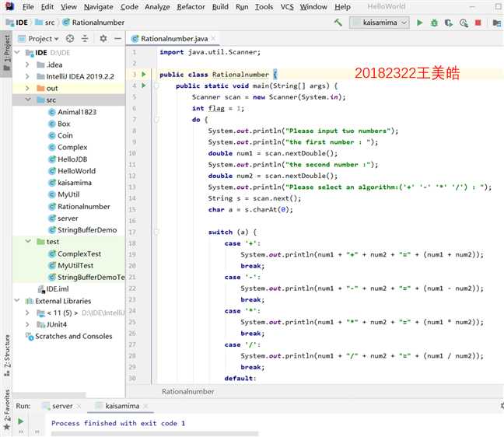This screenshot has height=437, width=504.
Task: Open the VCS menu
Action: click(287, 6)
